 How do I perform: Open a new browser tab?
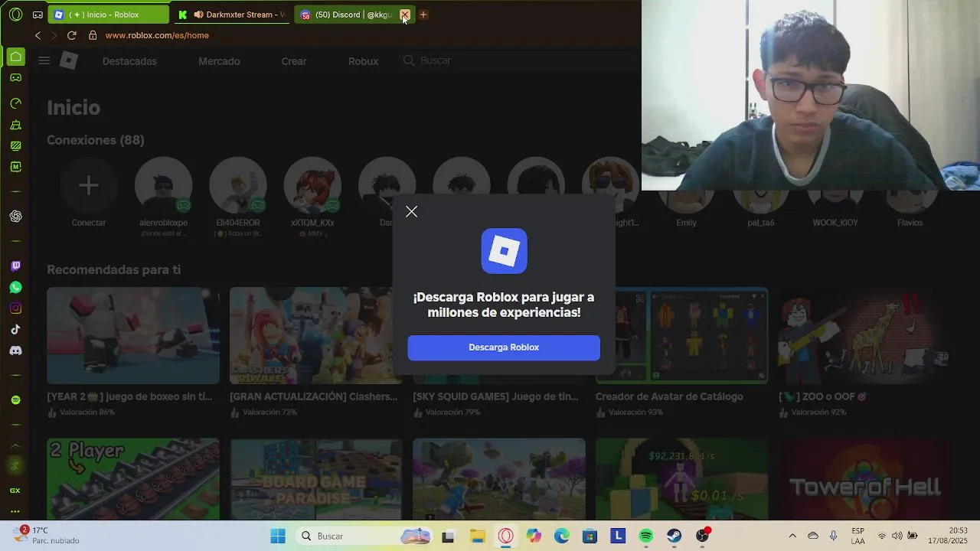[423, 15]
